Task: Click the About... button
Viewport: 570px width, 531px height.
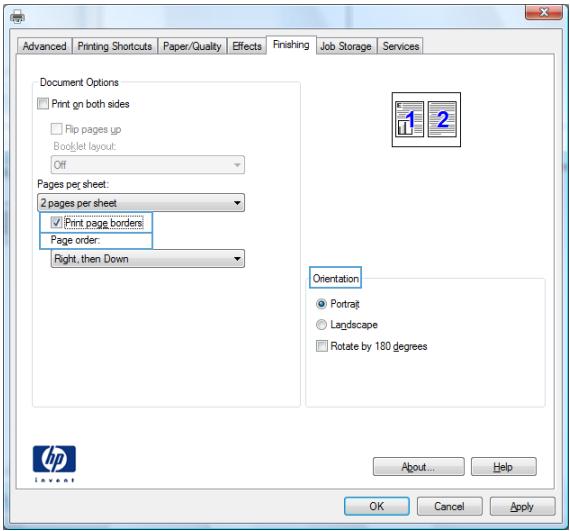Action: click(418, 466)
